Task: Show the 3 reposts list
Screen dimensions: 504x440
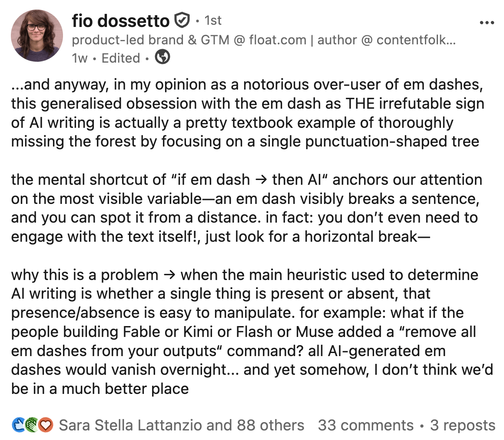Action: click(x=463, y=425)
